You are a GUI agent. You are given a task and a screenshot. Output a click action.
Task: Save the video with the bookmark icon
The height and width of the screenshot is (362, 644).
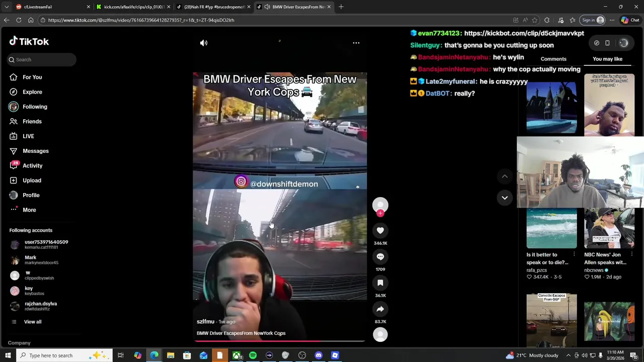click(380, 283)
